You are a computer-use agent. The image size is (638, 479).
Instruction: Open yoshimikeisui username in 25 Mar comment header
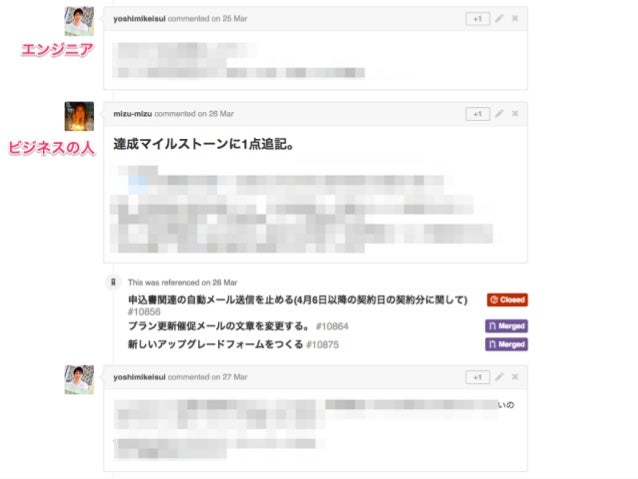[x=139, y=19]
